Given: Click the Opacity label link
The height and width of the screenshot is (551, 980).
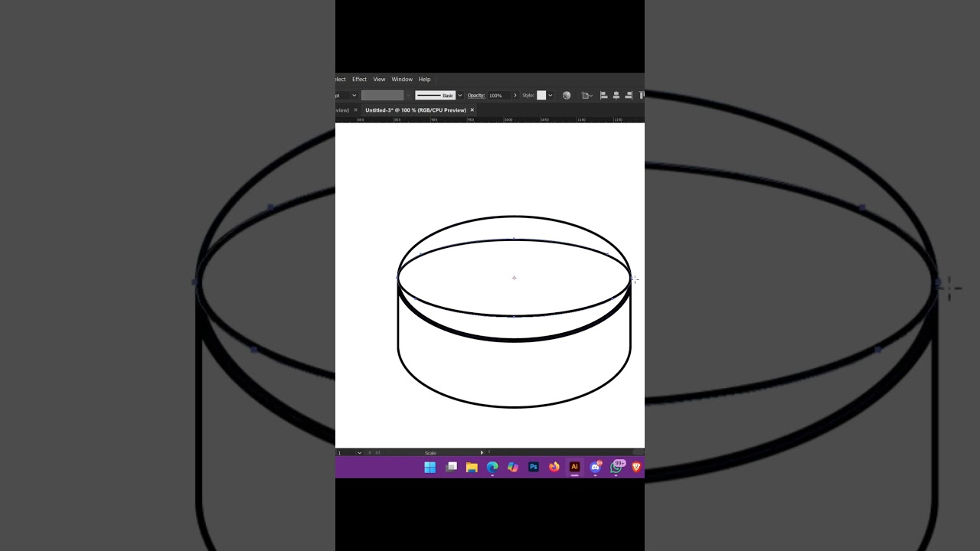Looking at the screenshot, I should click(476, 96).
